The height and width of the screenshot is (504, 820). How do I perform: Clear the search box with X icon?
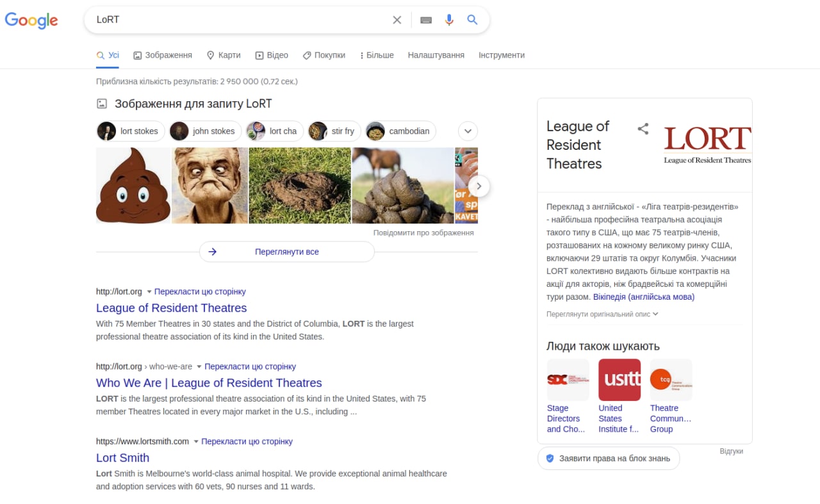(x=397, y=20)
